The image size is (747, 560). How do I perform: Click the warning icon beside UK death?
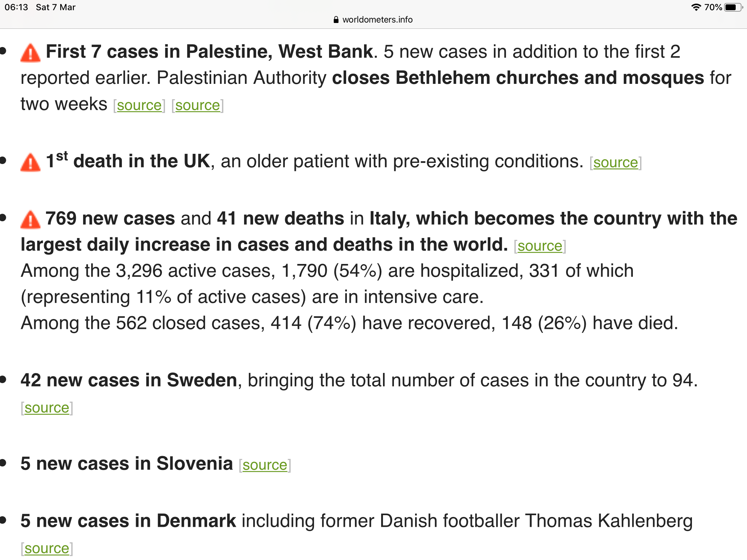coord(30,162)
